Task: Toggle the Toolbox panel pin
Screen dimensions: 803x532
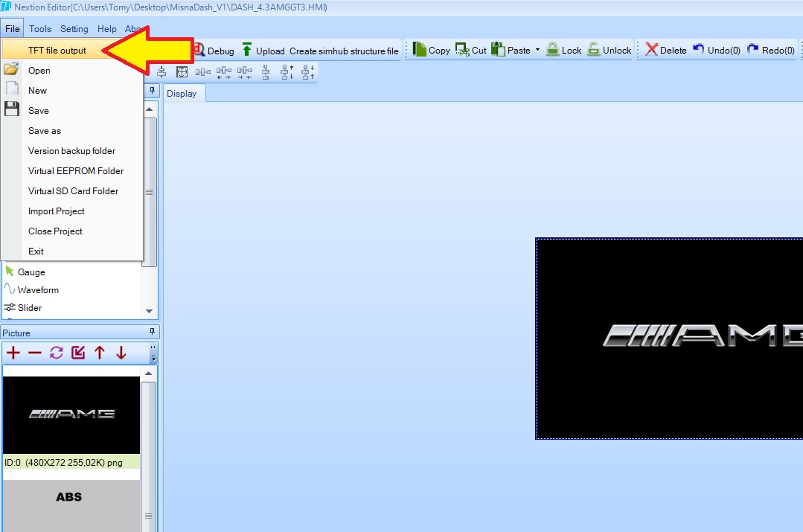Action: click(x=152, y=91)
